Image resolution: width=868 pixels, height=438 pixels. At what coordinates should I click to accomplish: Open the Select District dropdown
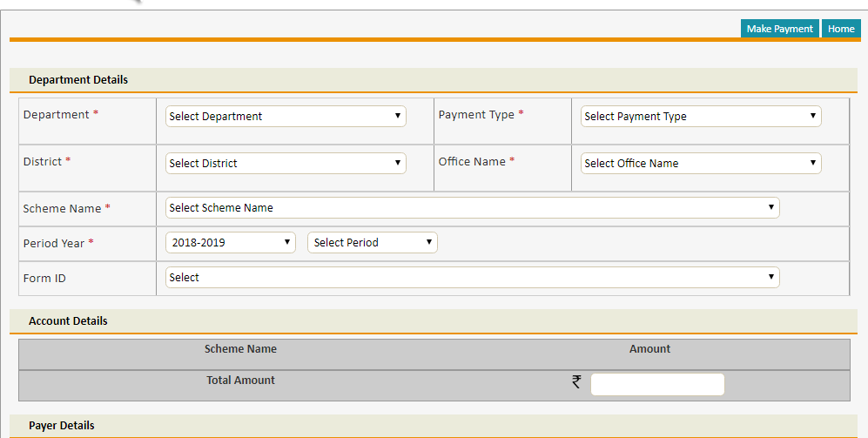point(286,163)
